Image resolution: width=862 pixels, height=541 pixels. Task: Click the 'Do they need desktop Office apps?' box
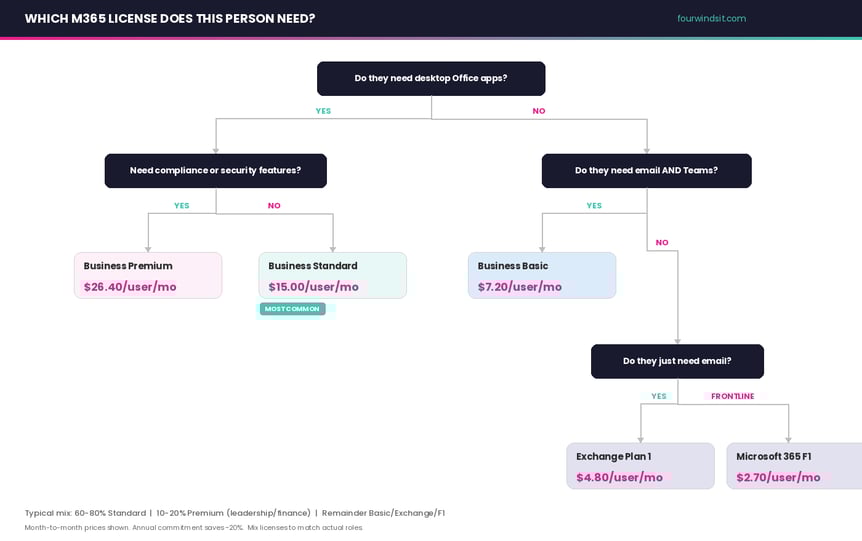point(431,78)
